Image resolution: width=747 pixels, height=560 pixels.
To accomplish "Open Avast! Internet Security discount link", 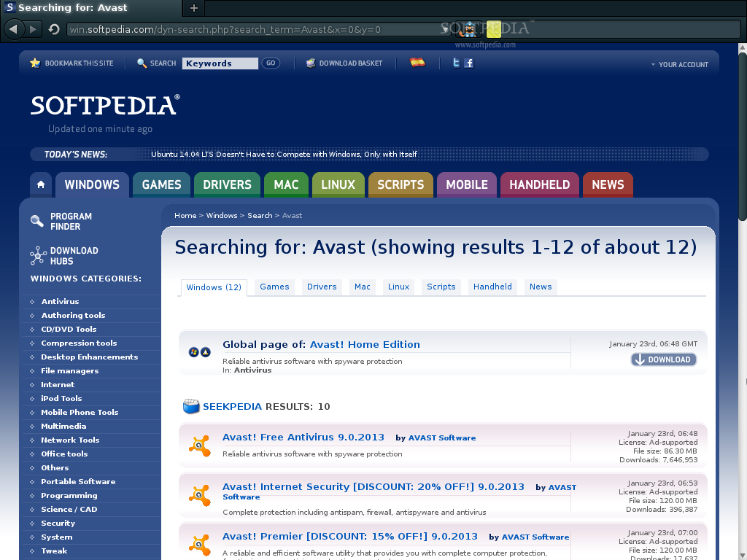I will 373,486.
